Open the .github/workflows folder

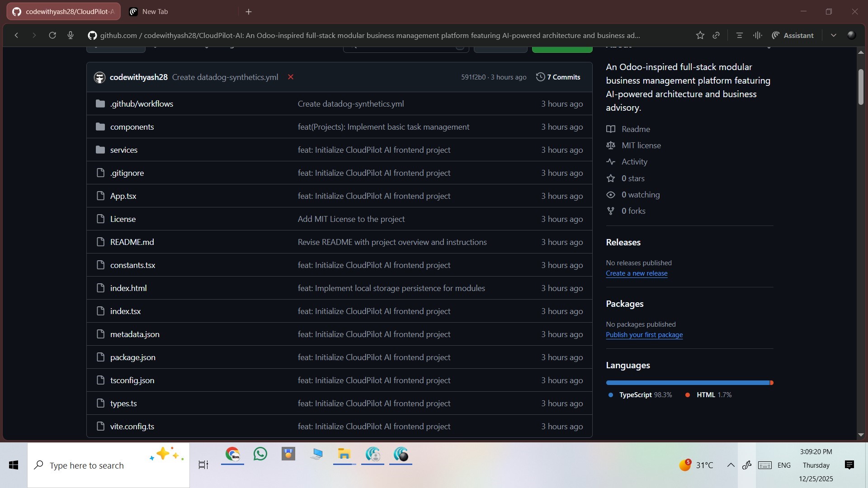tap(142, 104)
